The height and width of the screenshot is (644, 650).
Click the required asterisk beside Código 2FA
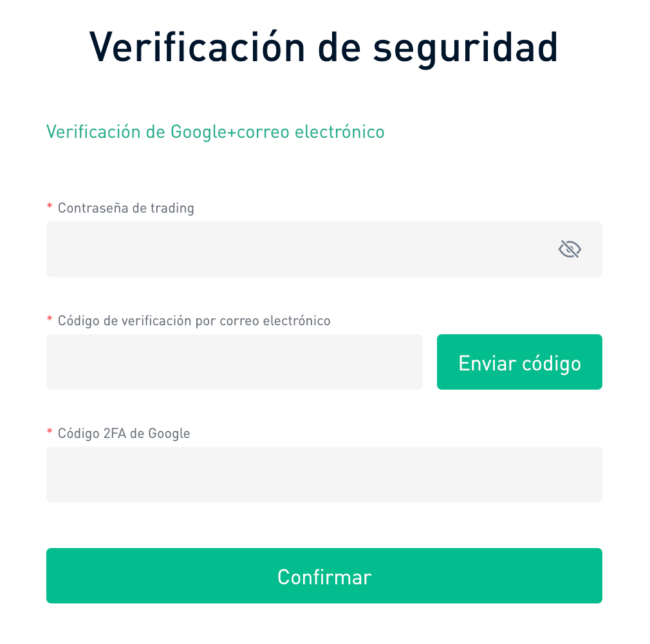pos(50,432)
